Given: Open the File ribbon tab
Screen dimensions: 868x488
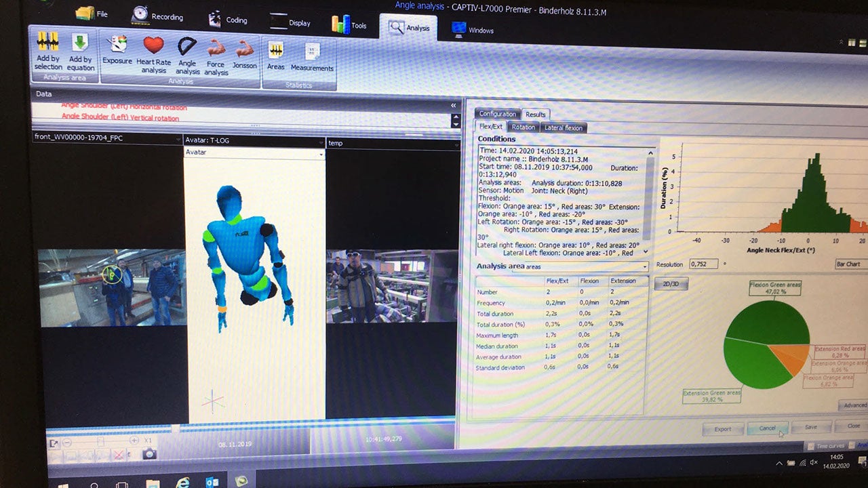Looking at the screenshot, I should click(92, 13).
